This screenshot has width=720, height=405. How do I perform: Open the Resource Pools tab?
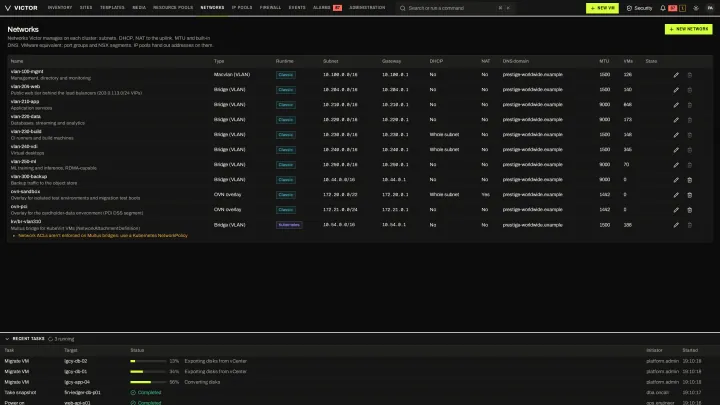pyautogui.click(x=173, y=8)
